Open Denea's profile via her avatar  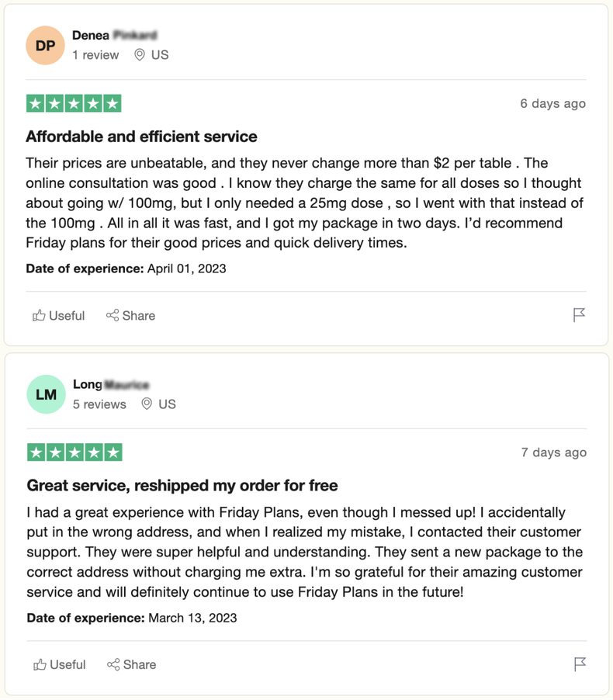46,45
